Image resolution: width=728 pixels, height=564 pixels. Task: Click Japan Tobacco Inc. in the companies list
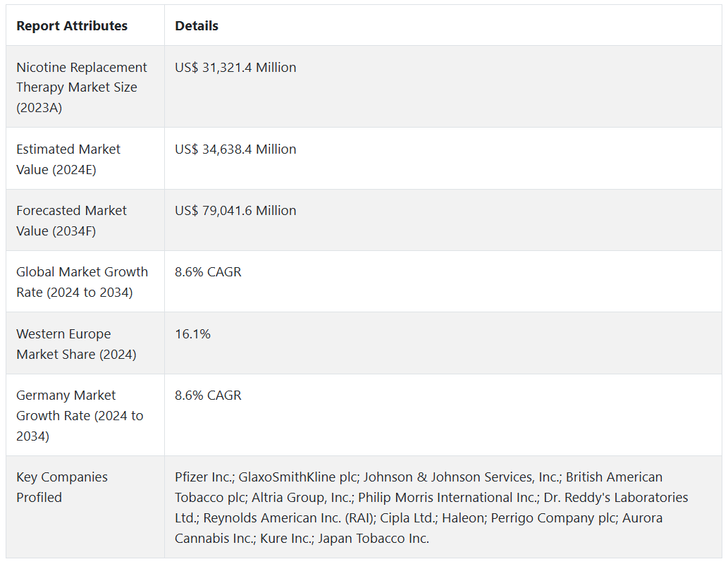[374, 539]
